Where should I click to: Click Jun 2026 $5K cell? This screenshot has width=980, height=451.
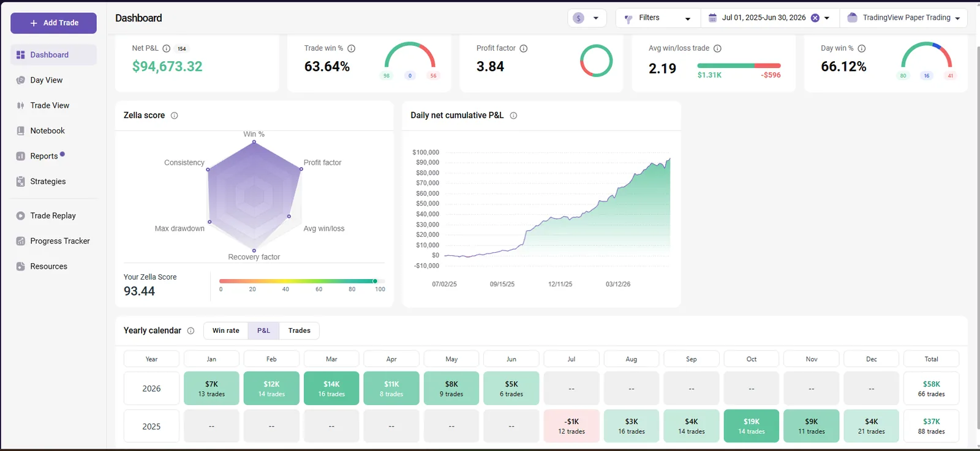(511, 389)
